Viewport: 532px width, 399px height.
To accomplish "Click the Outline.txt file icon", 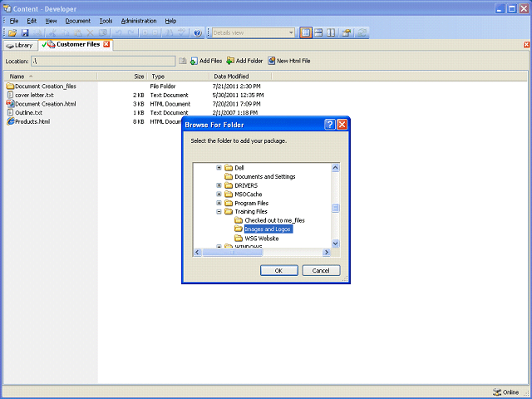I will pos(11,112).
